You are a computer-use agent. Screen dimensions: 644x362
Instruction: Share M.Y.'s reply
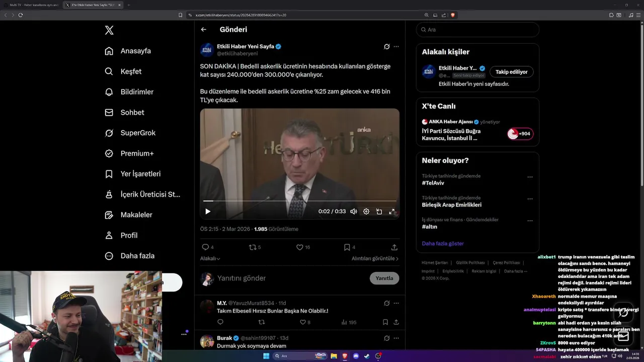[x=396, y=322]
